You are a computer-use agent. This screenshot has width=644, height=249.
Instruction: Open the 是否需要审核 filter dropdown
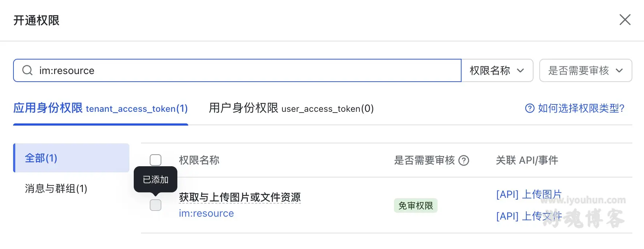pyautogui.click(x=585, y=70)
